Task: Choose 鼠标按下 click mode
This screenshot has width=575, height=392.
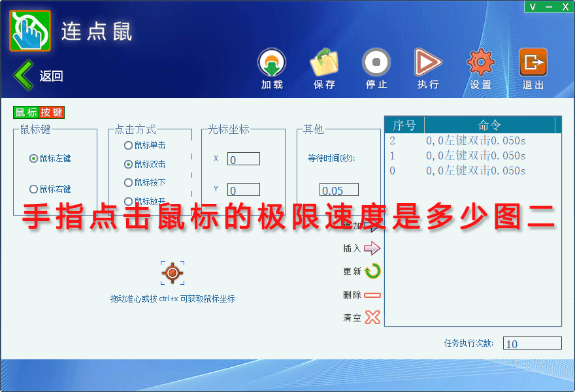Action: [128, 182]
